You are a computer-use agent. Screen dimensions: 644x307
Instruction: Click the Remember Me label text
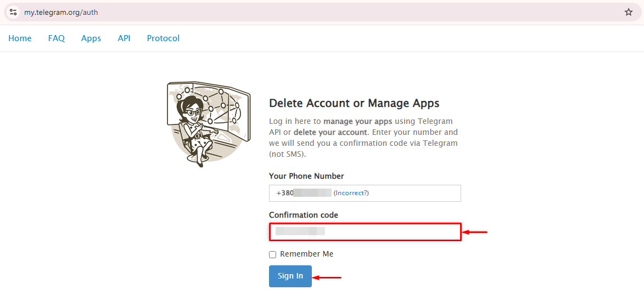[307, 254]
